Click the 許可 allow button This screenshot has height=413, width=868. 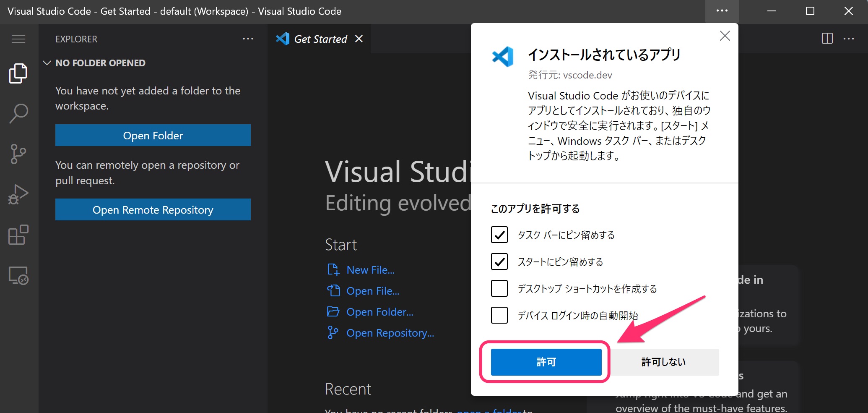click(x=546, y=362)
